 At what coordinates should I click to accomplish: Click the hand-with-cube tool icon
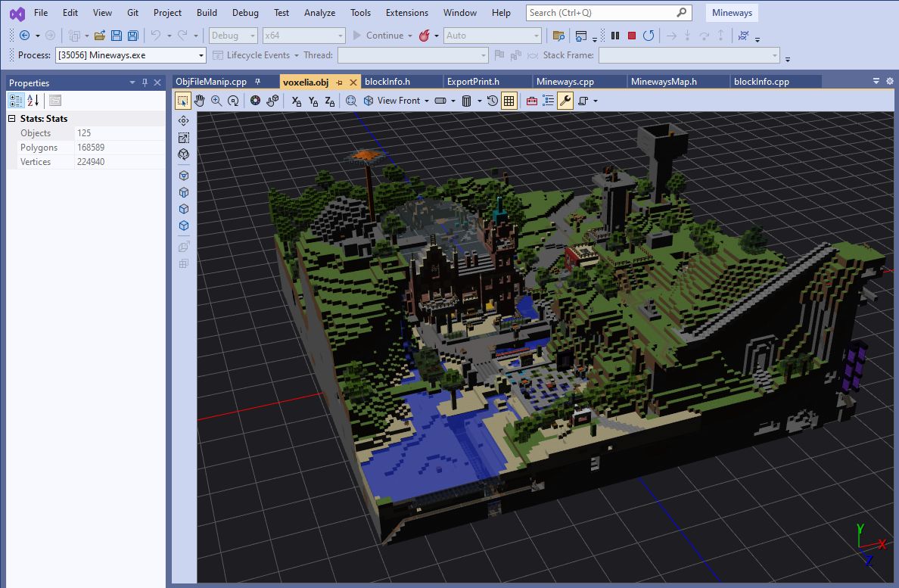pos(272,101)
